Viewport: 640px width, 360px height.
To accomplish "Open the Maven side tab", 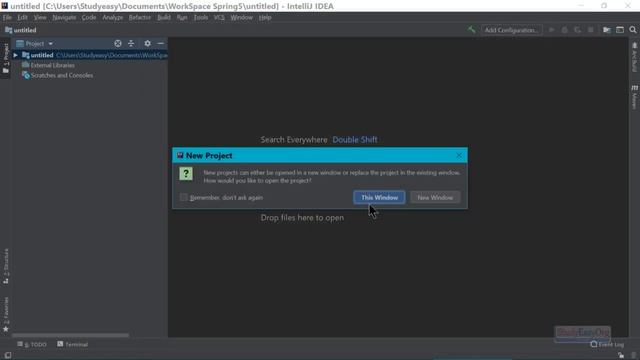I will (634, 97).
